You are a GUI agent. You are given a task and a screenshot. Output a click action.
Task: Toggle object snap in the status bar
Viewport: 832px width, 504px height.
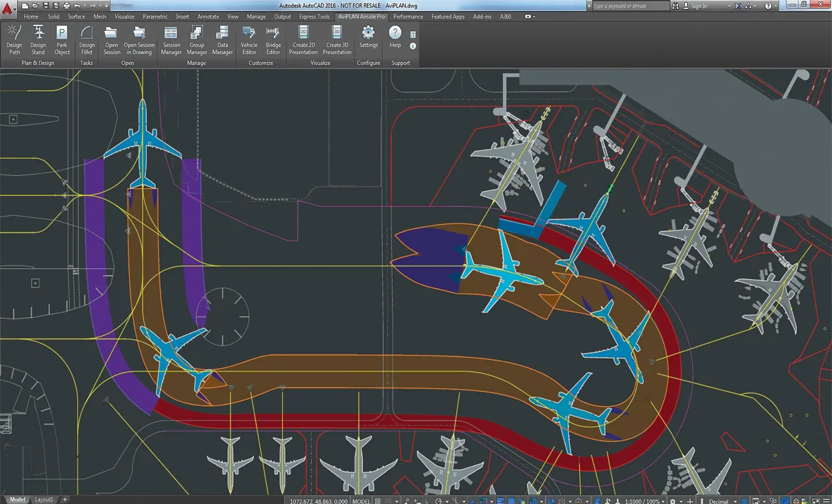[x=483, y=501]
